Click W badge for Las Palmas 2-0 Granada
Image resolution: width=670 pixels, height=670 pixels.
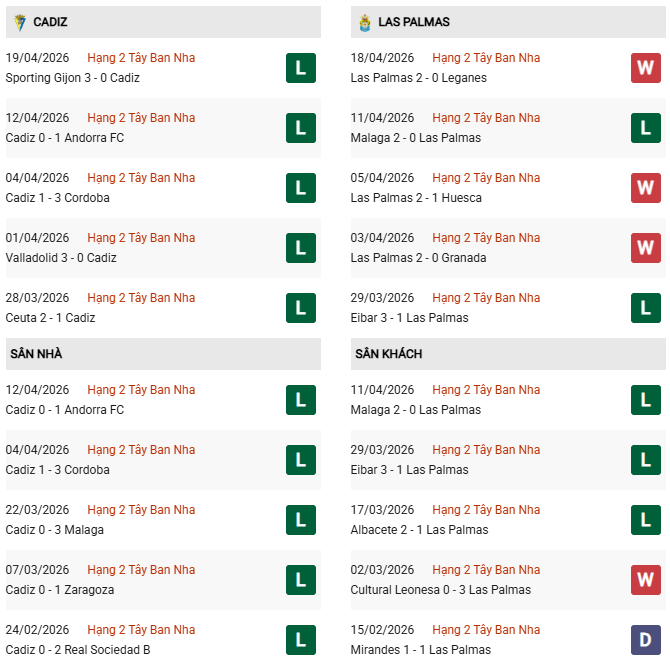click(x=645, y=248)
